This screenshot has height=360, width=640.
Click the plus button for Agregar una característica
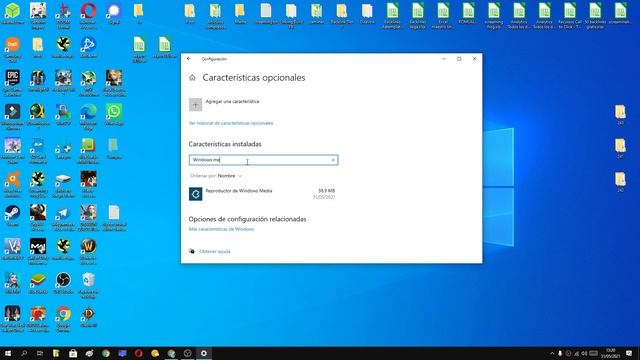point(196,104)
